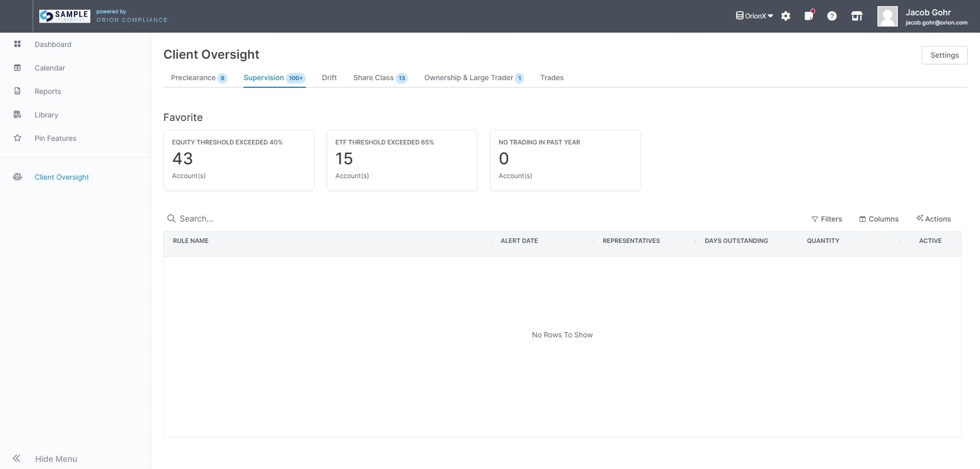Select Client Oversight in sidebar
980x469 pixels.
[x=62, y=177]
